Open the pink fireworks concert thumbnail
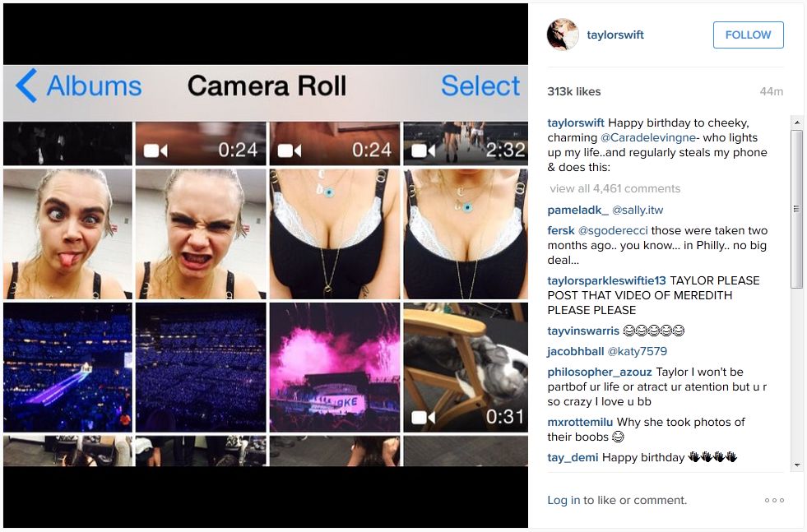807x532 pixels. click(332, 368)
